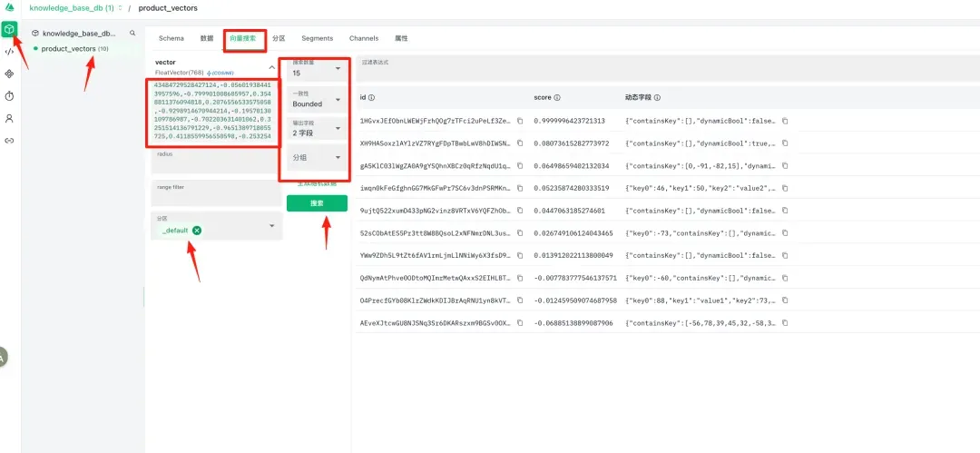Open the database cube icon in sidebar
Viewport: 980px width, 453px height.
coord(9,30)
